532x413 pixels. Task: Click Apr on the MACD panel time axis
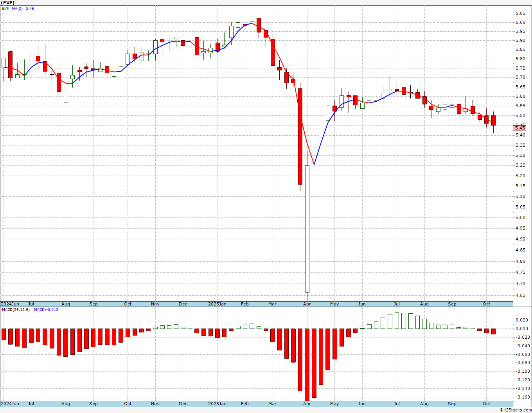(x=307, y=404)
